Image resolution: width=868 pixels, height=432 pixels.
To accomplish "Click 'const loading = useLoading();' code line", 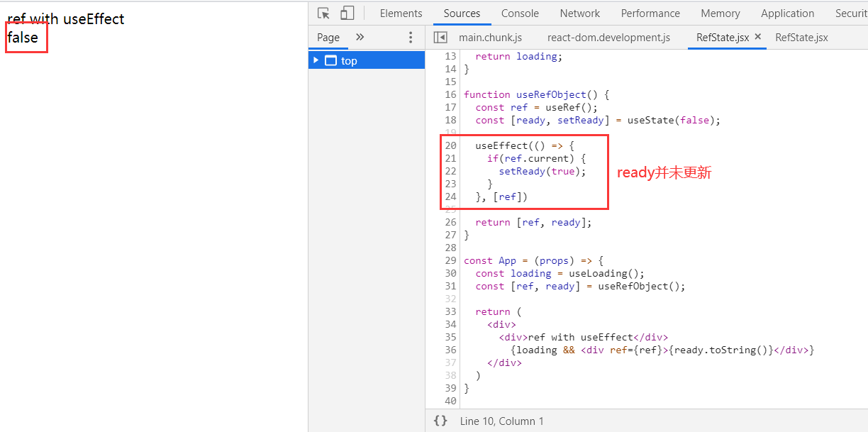I will point(560,273).
